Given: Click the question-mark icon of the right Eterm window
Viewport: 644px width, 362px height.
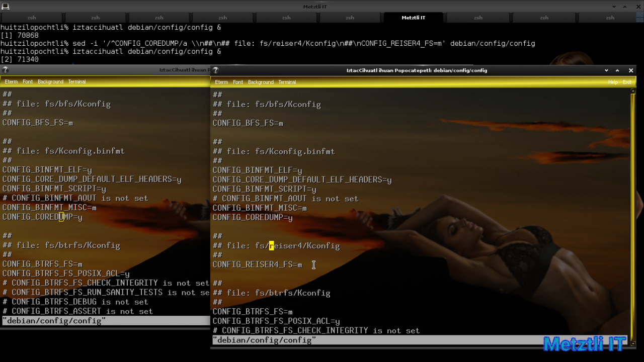Looking at the screenshot, I should pyautogui.click(x=216, y=70).
